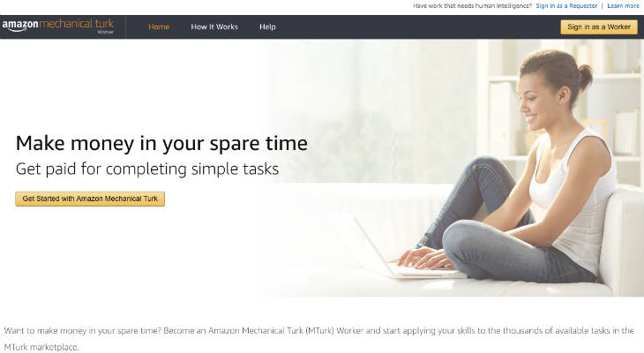This screenshot has height=353, width=644.
Task: Click the separator bar before Learn more
Action: [603, 6]
